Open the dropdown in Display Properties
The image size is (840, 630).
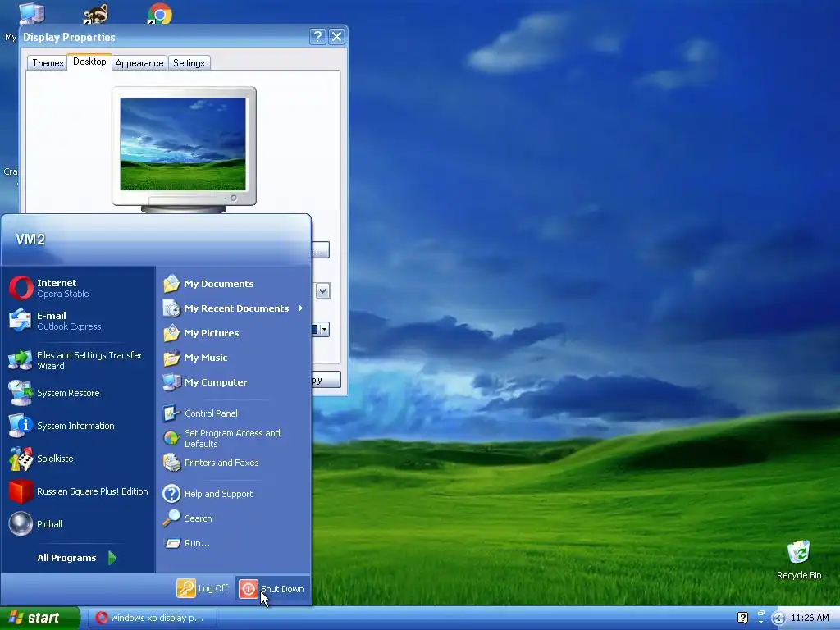point(322,291)
